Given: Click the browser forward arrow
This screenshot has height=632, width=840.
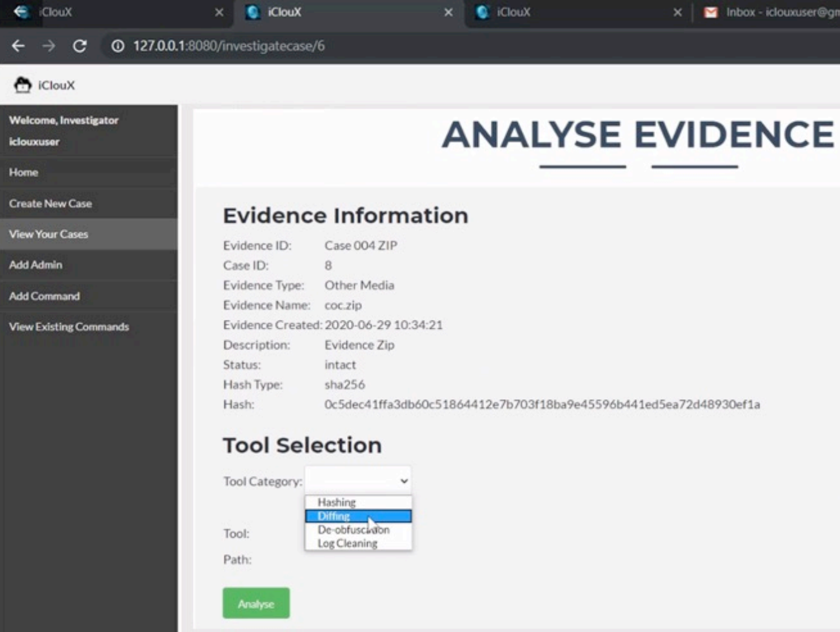Looking at the screenshot, I should click(48, 46).
